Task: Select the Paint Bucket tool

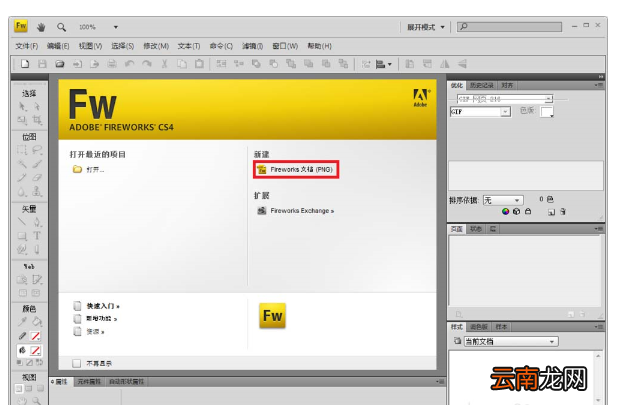Action: (x=37, y=321)
